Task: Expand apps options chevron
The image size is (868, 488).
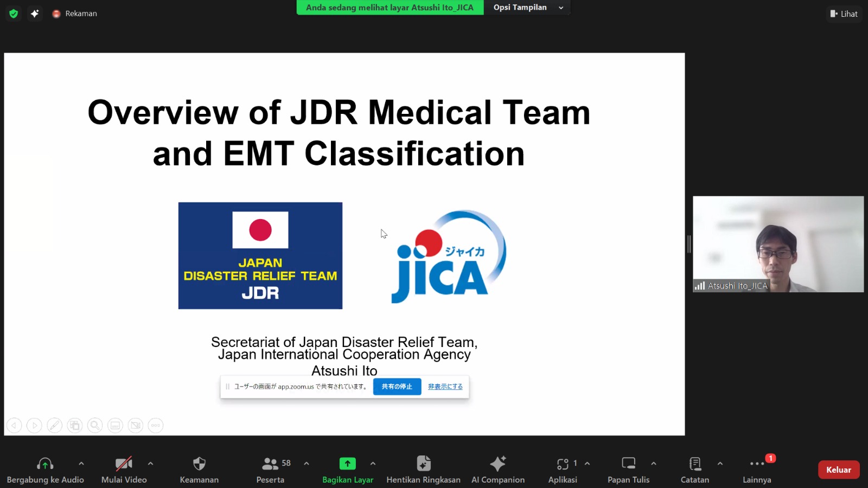Action: coord(587,464)
